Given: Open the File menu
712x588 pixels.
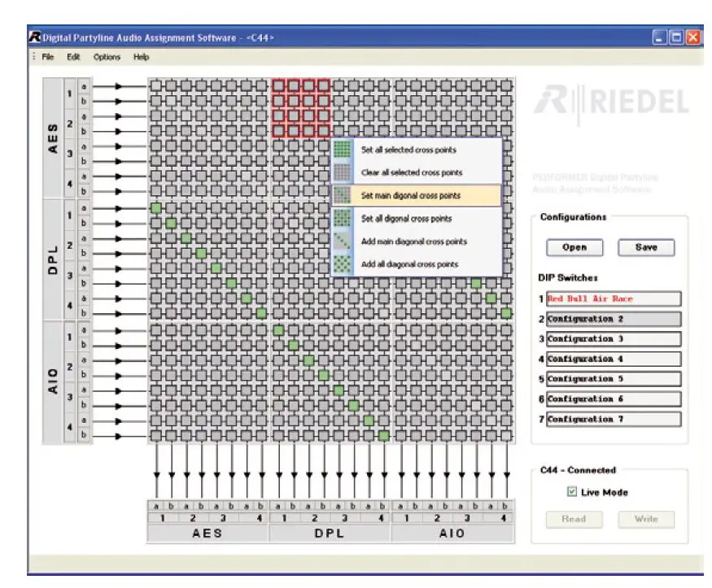Looking at the screenshot, I should (x=48, y=57).
